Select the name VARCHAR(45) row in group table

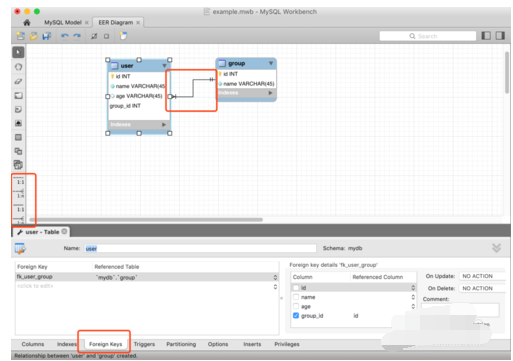click(x=247, y=84)
